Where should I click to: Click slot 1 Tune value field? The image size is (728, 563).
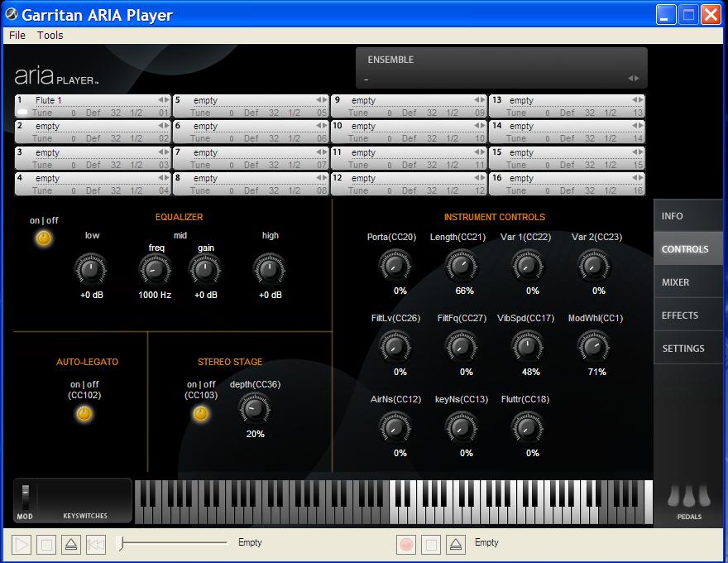click(x=74, y=113)
